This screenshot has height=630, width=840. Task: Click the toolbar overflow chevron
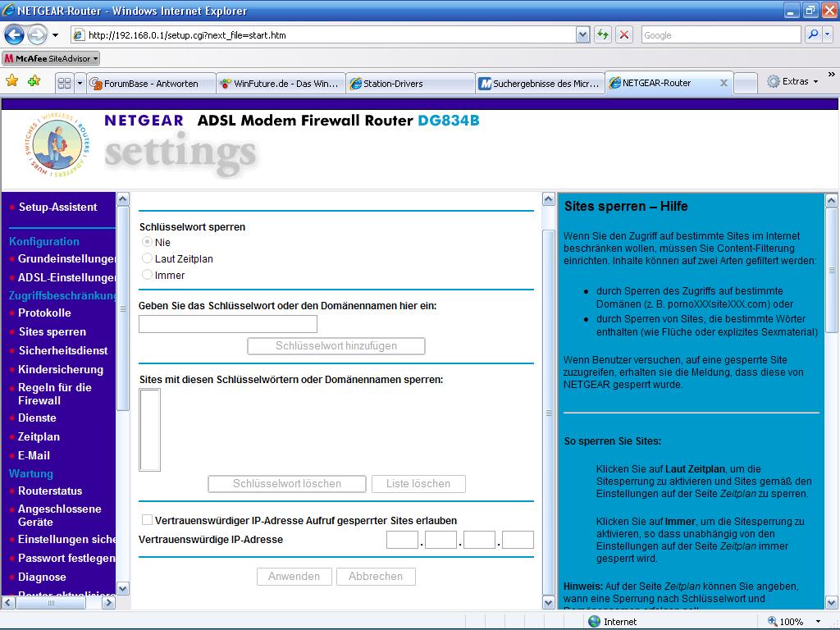tap(832, 75)
